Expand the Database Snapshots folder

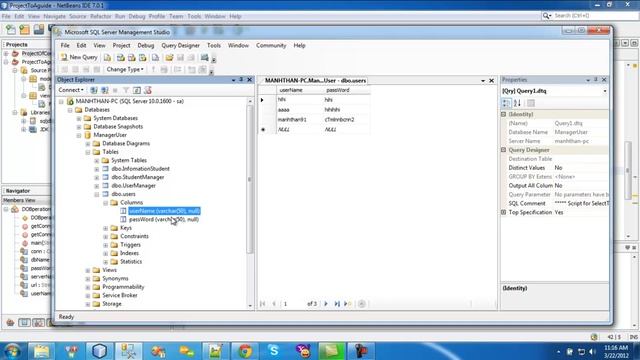(79, 127)
